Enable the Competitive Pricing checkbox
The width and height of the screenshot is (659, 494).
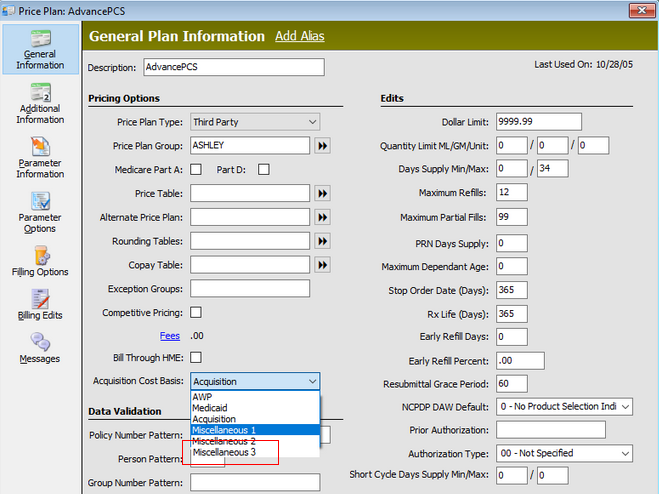196,312
